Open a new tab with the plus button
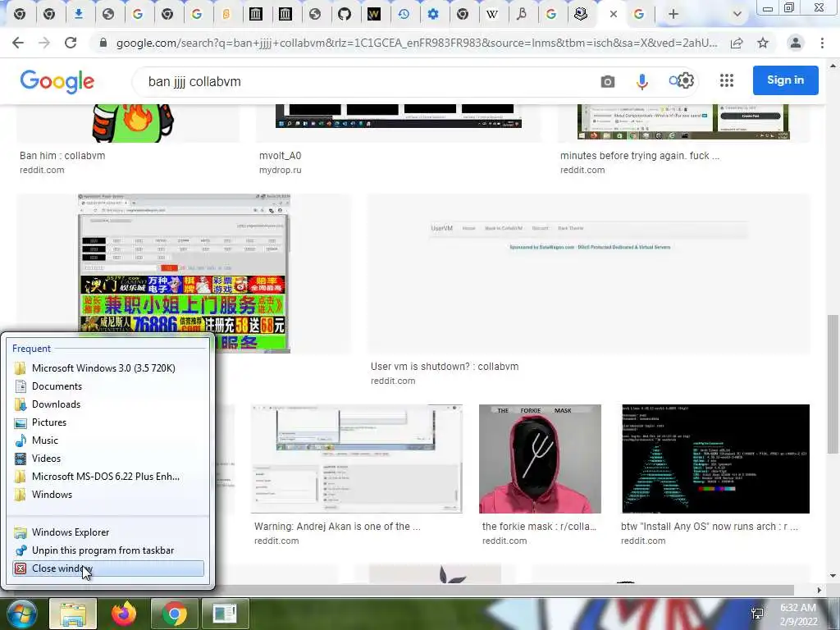This screenshot has height=630, width=840. pyautogui.click(x=673, y=15)
